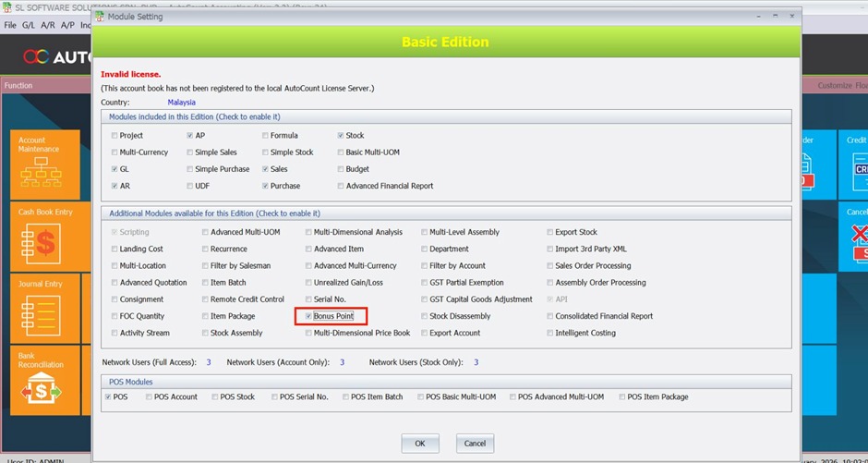This screenshot has height=463, width=868.
Task: Uncheck the Bonus Point module
Action: pos(308,316)
